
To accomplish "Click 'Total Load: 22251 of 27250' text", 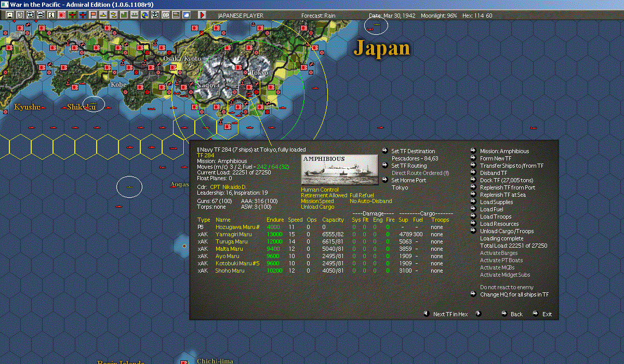I will (514, 246).
